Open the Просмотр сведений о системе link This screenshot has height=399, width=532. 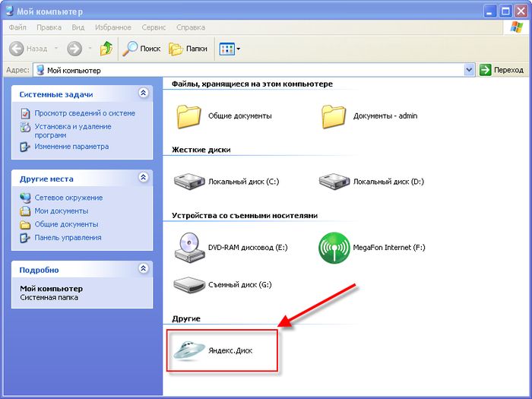tap(85, 113)
